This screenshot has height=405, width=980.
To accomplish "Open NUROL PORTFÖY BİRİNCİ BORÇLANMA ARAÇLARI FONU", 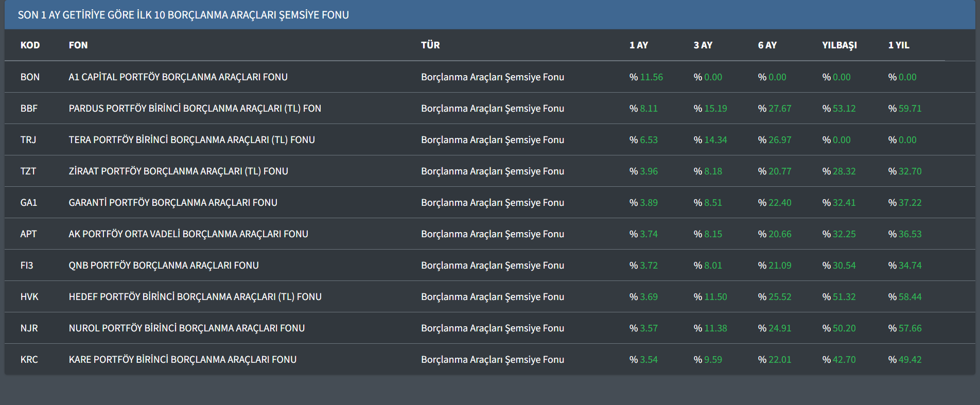I will pyautogui.click(x=187, y=328).
